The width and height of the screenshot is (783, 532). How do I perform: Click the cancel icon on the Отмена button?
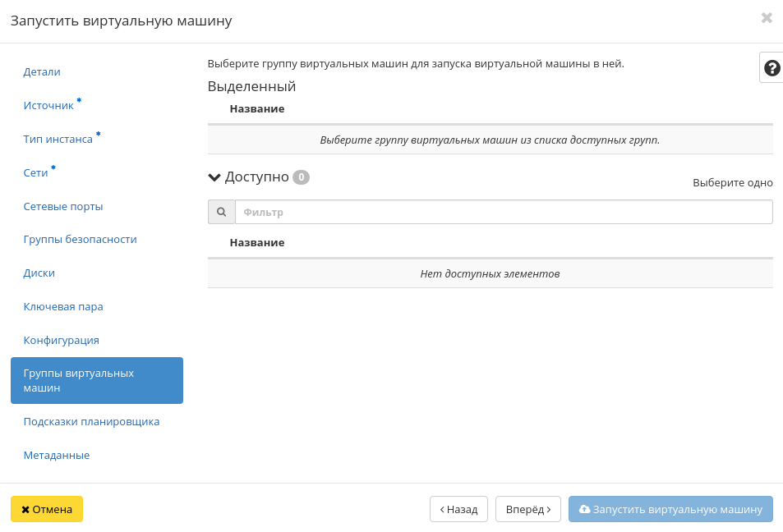click(26, 509)
